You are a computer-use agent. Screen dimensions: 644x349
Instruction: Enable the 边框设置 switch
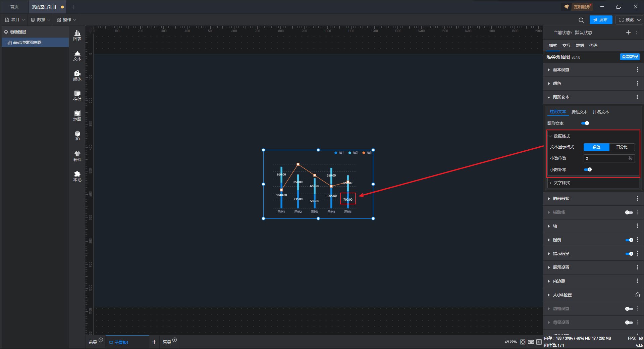click(x=629, y=309)
